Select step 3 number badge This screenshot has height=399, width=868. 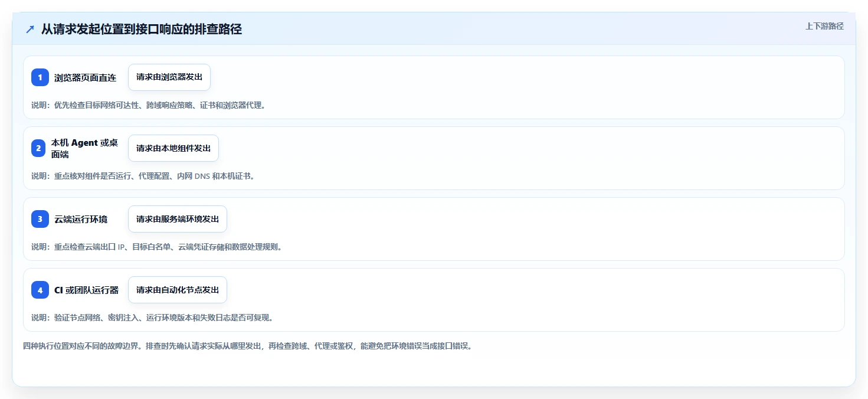click(x=40, y=219)
